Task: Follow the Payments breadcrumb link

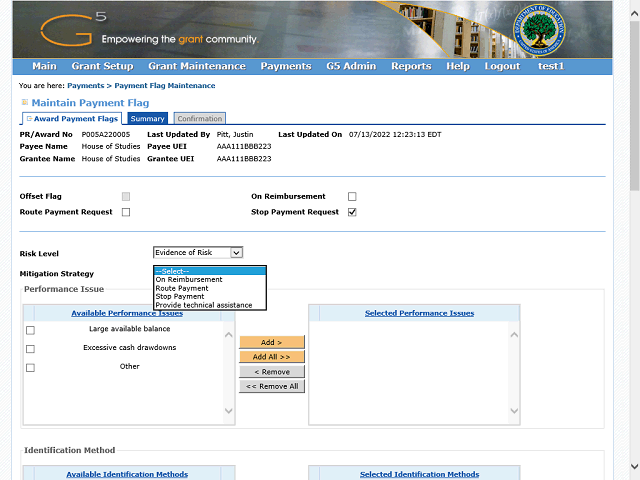Action: tap(86, 86)
